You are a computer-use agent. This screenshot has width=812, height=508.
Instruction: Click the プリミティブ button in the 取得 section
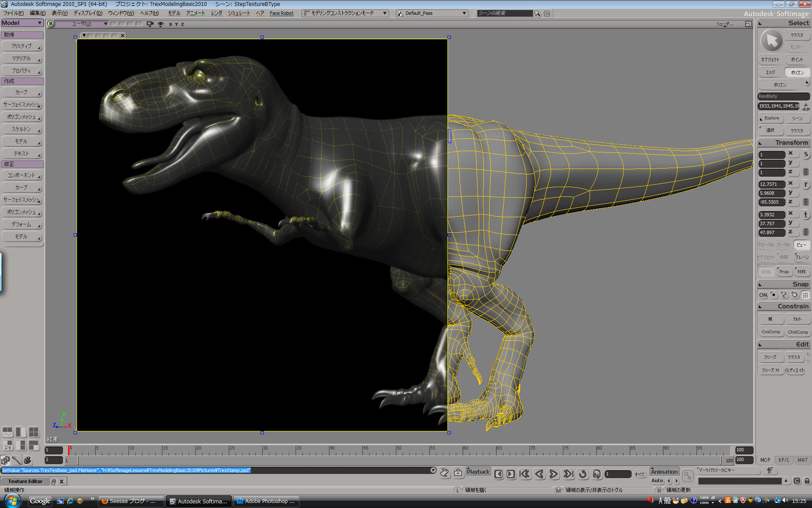pyautogui.click(x=22, y=46)
